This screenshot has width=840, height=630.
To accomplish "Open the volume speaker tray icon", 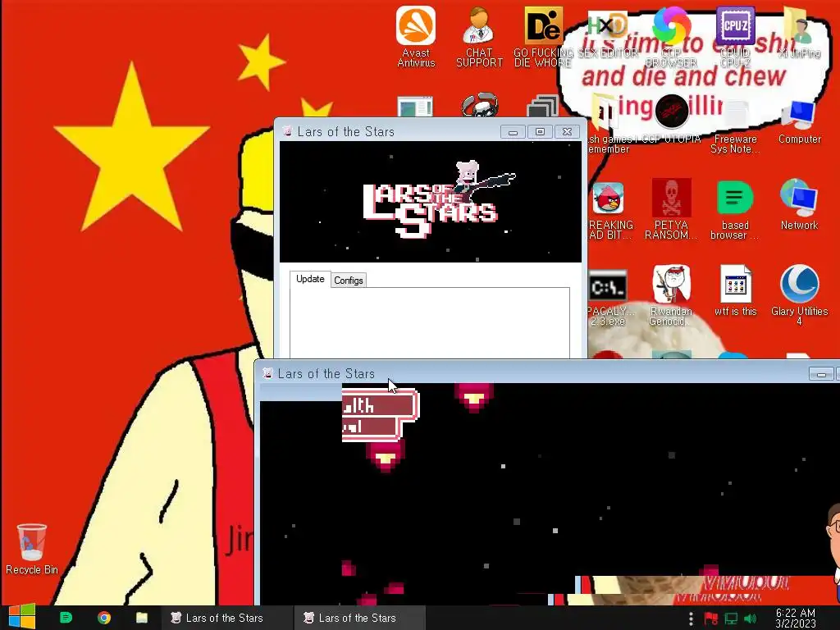I will pyautogui.click(x=750, y=619).
